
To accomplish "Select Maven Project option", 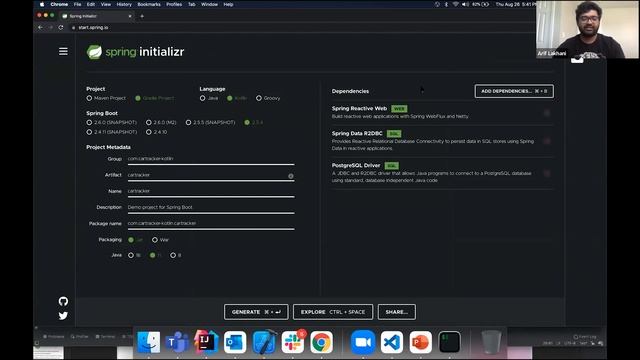I will pyautogui.click(x=106, y=98).
